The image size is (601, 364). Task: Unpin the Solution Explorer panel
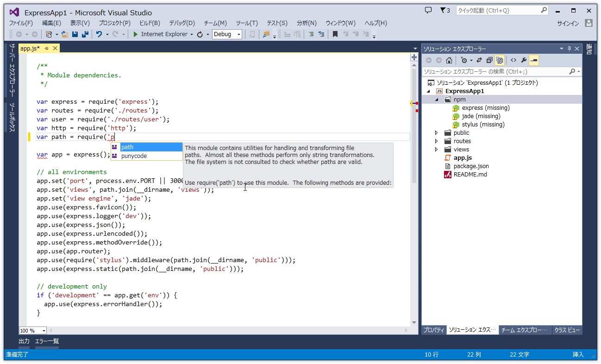[x=568, y=48]
